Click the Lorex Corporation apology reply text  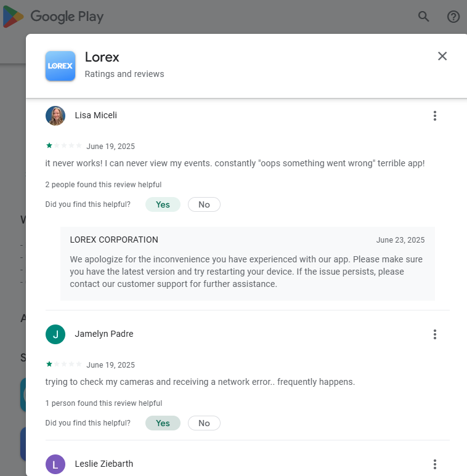pos(246,272)
